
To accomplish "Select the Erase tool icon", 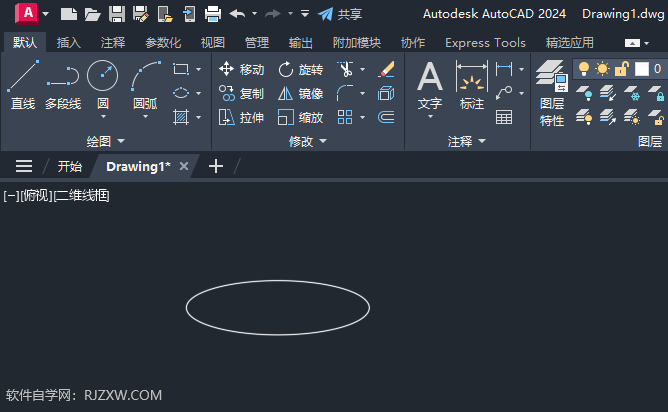I will click(386, 69).
